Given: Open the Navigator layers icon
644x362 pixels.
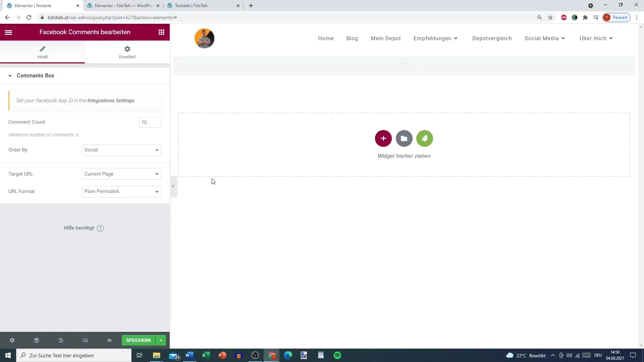Looking at the screenshot, I should [x=37, y=340].
